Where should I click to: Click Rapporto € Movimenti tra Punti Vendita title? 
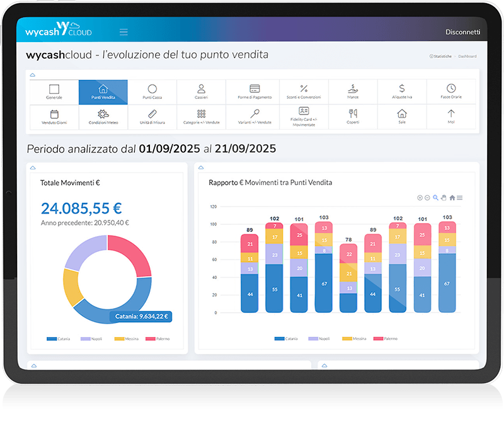click(x=270, y=182)
